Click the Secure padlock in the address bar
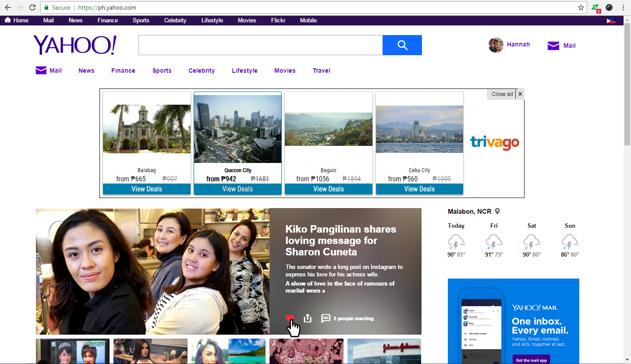631x364 pixels. (x=47, y=7)
